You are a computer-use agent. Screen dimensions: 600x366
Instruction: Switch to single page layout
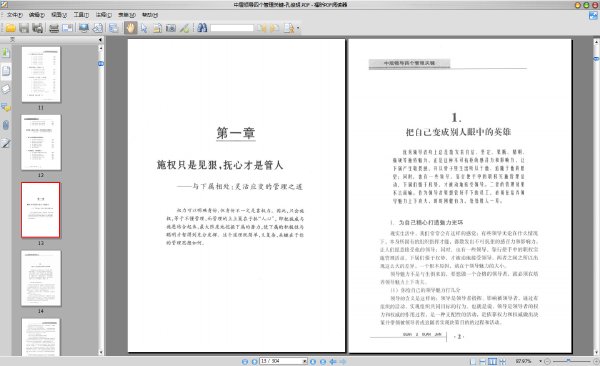click(x=473, y=361)
